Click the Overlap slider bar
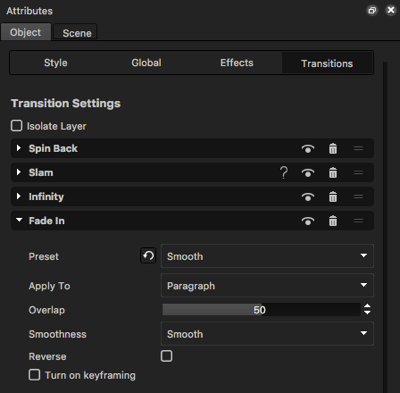 click(x=261, y=310)
